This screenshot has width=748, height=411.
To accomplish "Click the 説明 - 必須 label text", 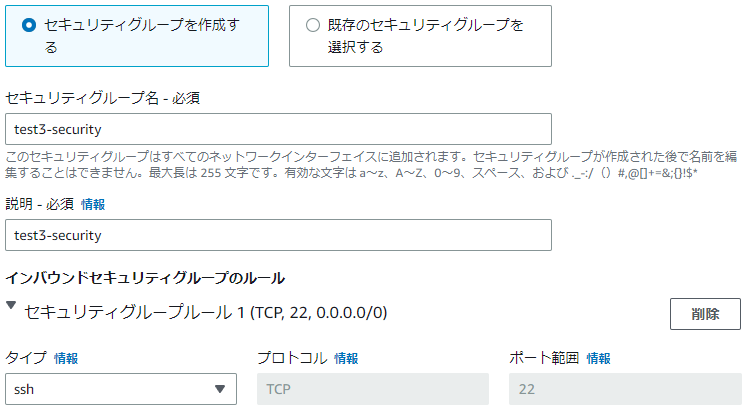I will pyautogui.click(x=39, y=204).
